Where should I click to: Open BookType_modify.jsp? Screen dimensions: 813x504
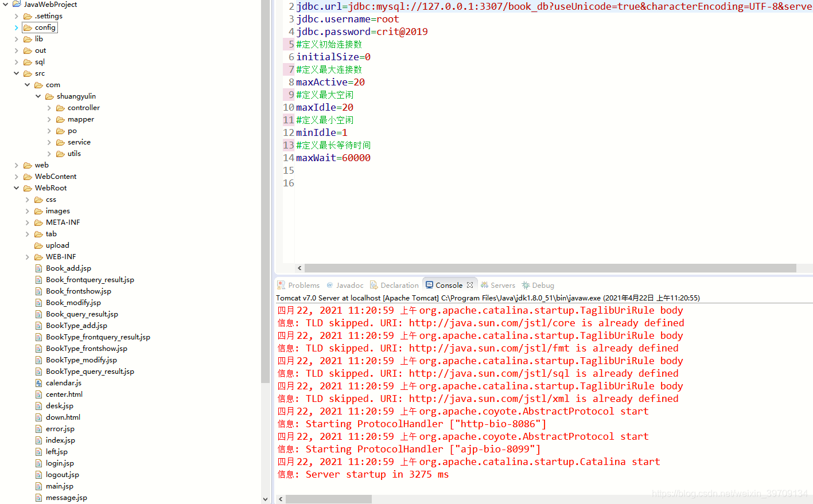pyautogui.click(x=81, y=360)
